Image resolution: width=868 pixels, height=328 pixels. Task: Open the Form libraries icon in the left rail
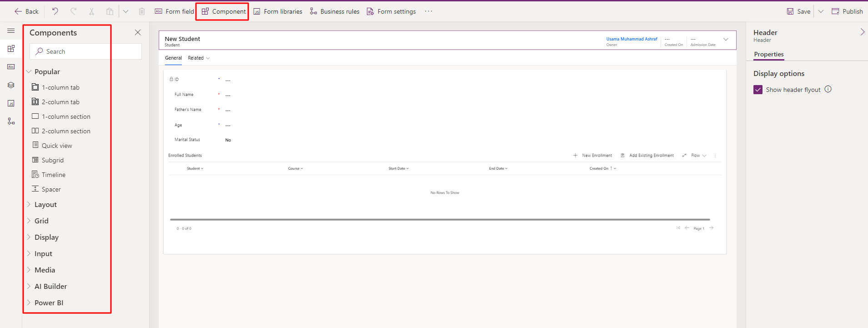(11, 103)
